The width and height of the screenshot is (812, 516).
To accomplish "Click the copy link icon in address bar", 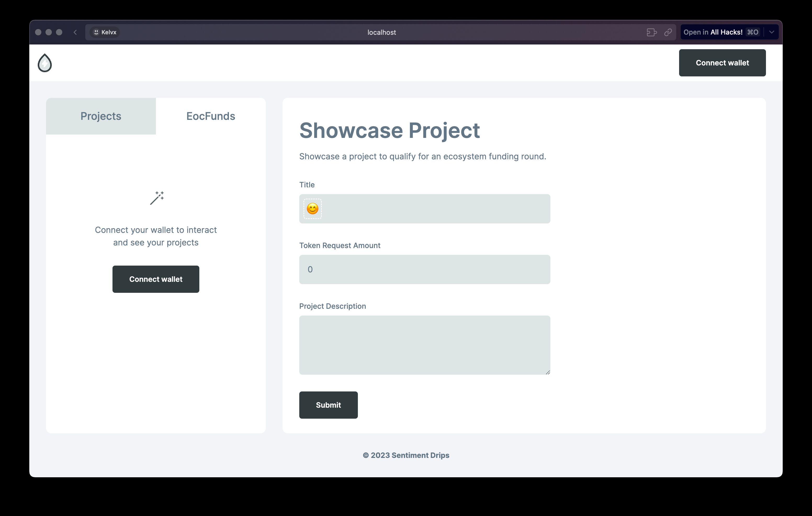I will [x=668, y=32].
